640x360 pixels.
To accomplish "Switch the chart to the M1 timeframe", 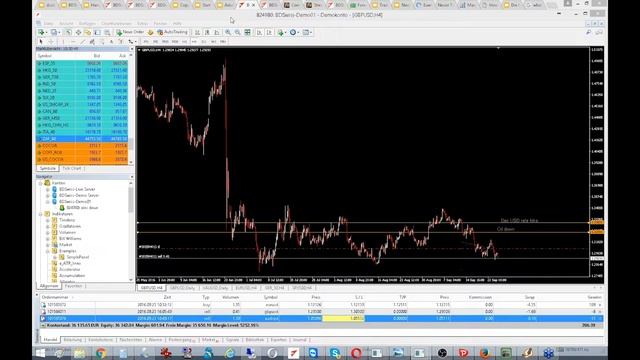I will 146,41.
